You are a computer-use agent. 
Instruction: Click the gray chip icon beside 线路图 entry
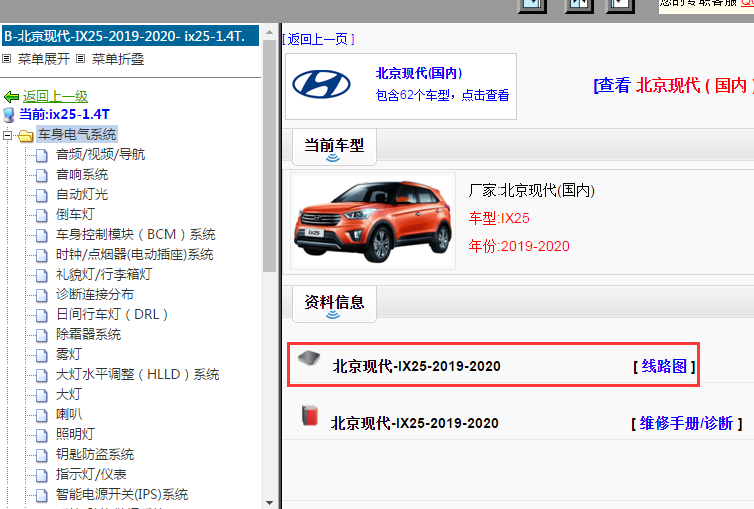click(309, 358)
